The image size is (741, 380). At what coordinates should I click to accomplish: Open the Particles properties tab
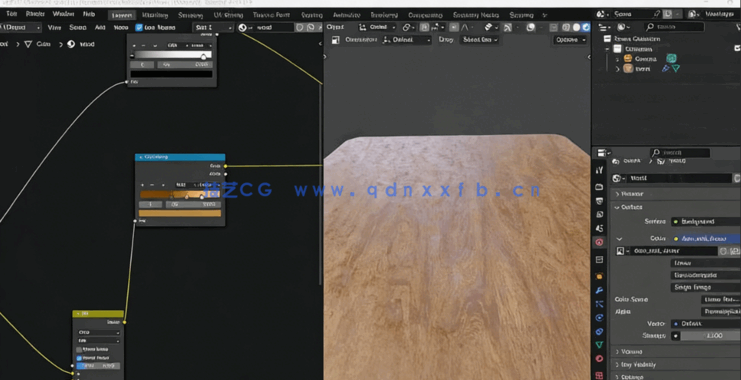599,304
